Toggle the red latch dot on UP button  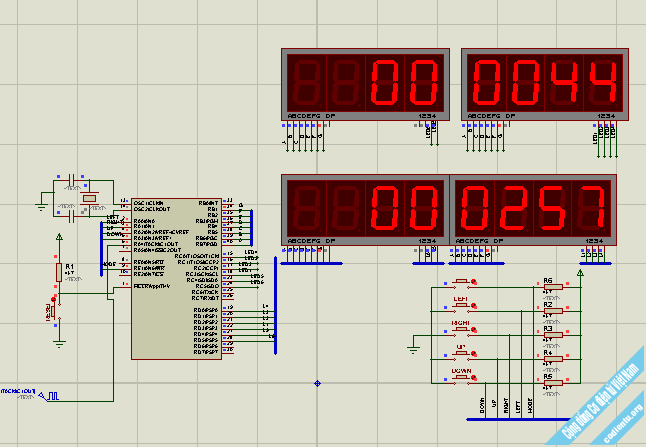pos(474,353)
